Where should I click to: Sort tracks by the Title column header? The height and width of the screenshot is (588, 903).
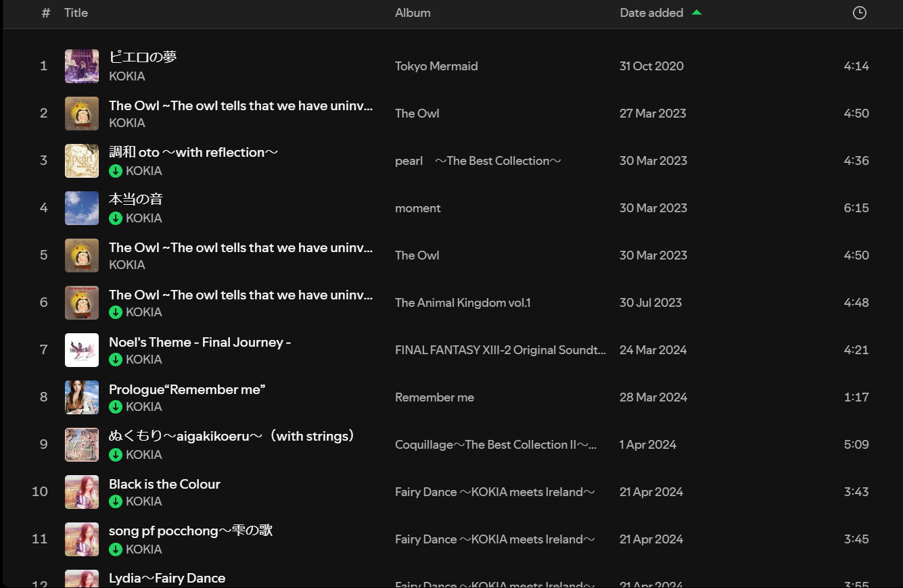pos(76,13)
